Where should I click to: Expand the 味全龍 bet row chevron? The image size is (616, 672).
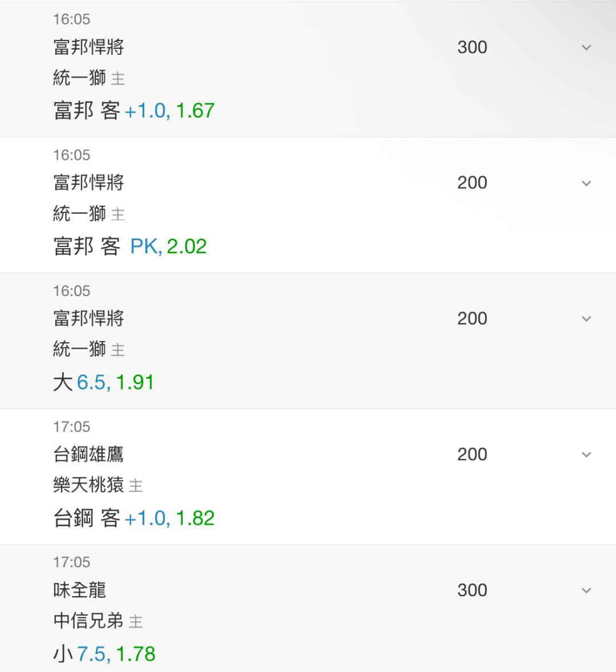[586, 590]
